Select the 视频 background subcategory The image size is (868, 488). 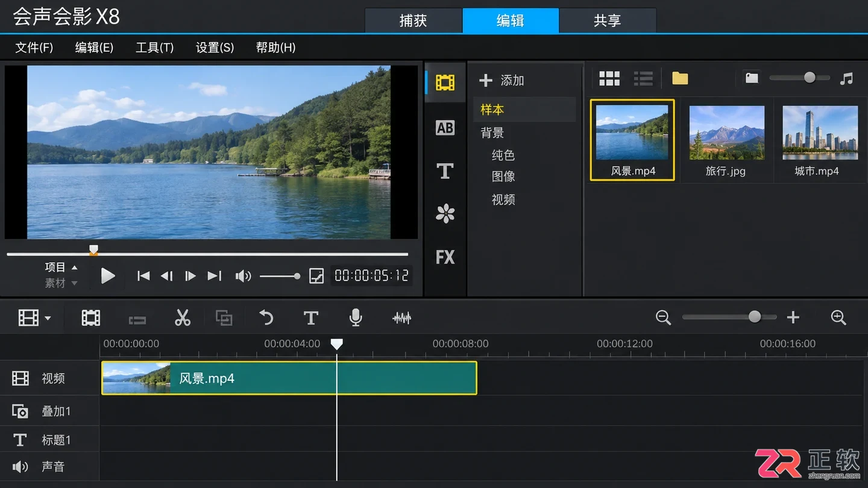click(x=503, y=199)
